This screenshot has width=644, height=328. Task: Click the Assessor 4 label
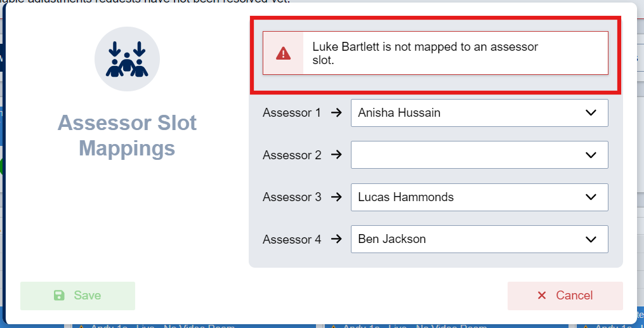(292, 239)
